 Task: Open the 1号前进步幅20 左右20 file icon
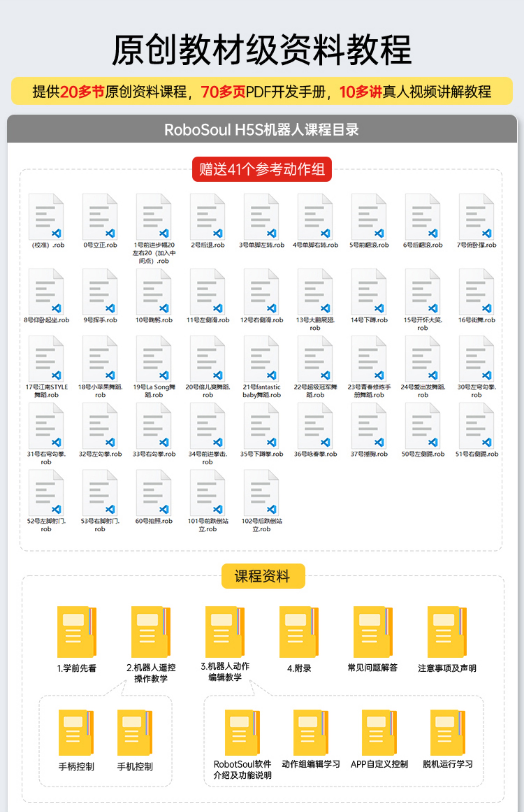click(x=153, y=217)
